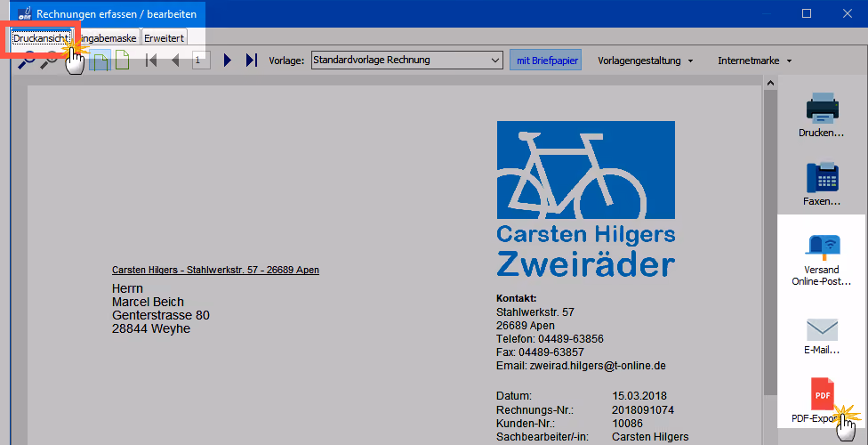
Task: Open the Internetmarke menu
Action: 754,61
